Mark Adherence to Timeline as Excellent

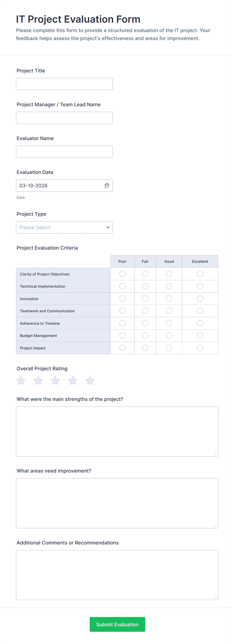point(200,323)
